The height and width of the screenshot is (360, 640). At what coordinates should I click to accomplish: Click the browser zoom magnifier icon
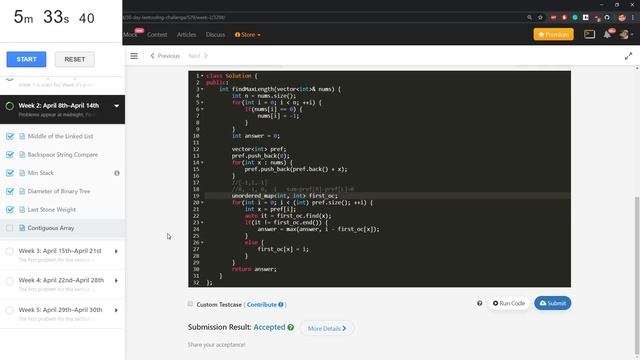pyautogui.click(x=529, y=18)
